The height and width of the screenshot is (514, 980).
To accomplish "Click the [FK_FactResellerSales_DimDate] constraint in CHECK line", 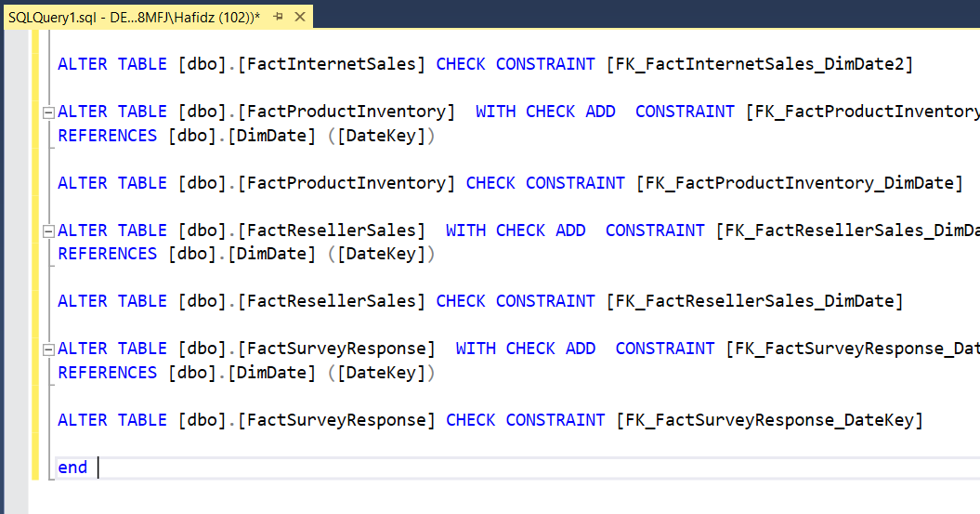I will (x=754, y=301).
